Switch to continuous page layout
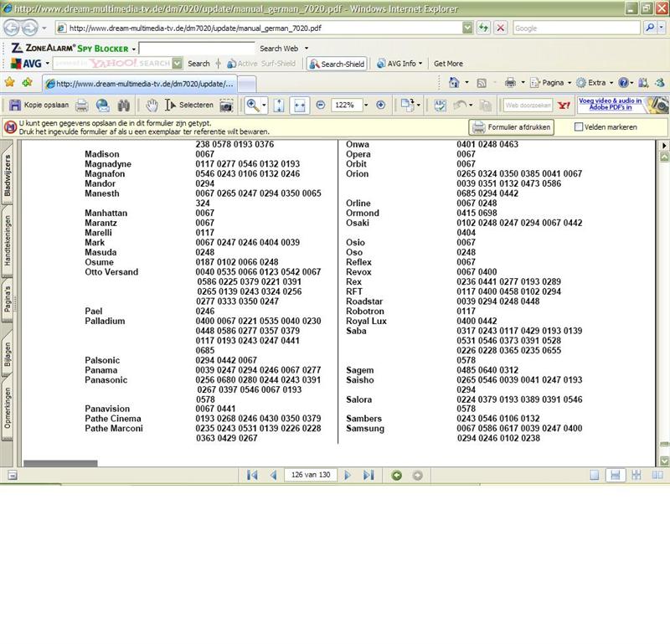 [x=616, y=475]
